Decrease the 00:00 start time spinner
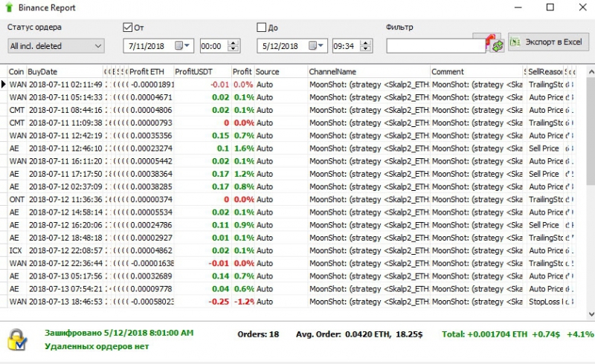The width and height of the screenshot is (595, 364). (x=234, y=49)
